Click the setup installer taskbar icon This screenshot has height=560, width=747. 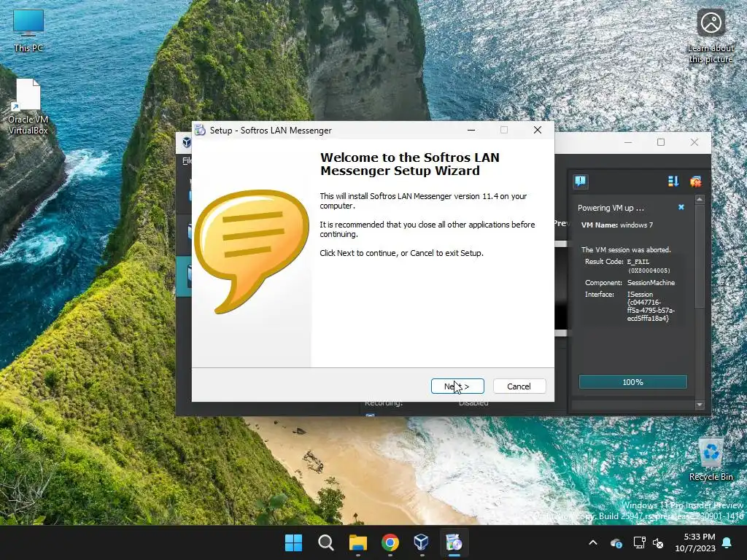coord(454,542)
